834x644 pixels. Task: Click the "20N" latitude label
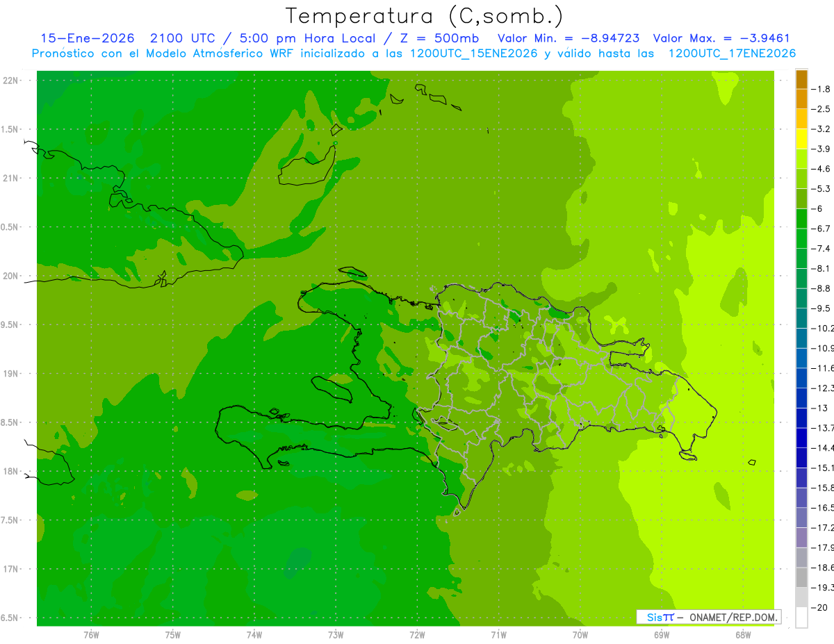click(12, 276)
